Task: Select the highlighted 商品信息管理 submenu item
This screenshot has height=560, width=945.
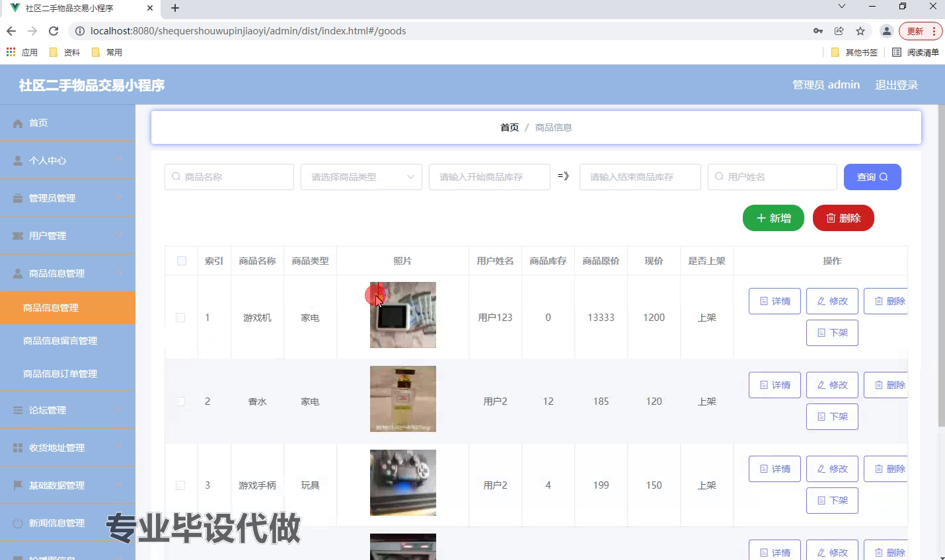Action: [x=67, y=308]
